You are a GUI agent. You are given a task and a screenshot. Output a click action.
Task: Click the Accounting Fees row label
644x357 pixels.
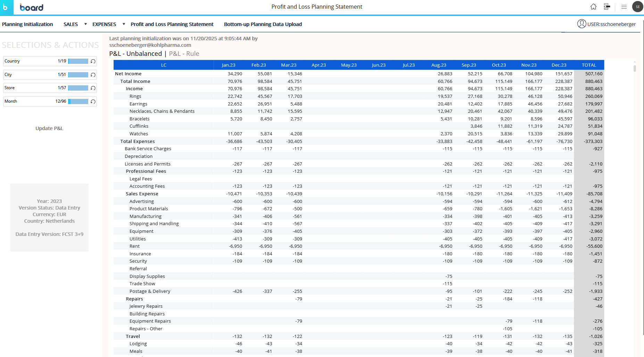tap(147, 186)
